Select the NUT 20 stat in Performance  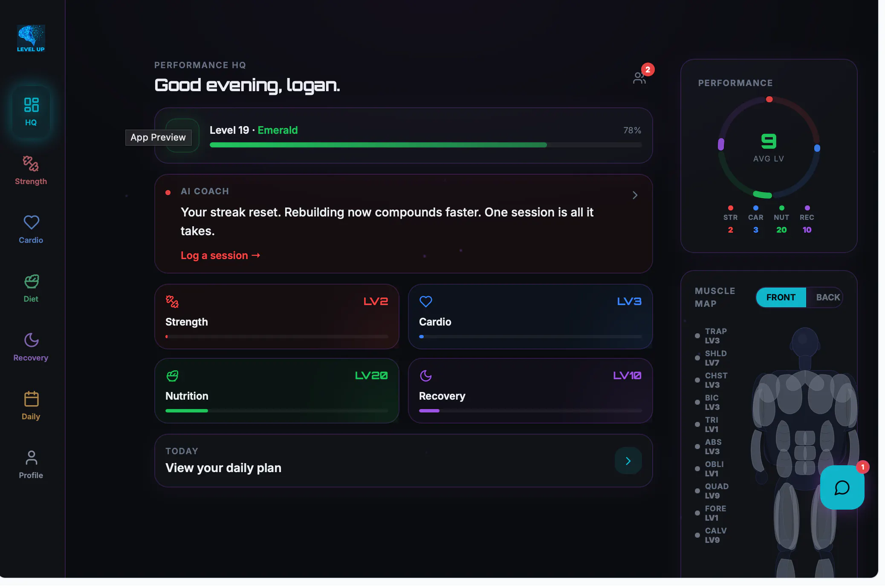(x=781, y=220)
